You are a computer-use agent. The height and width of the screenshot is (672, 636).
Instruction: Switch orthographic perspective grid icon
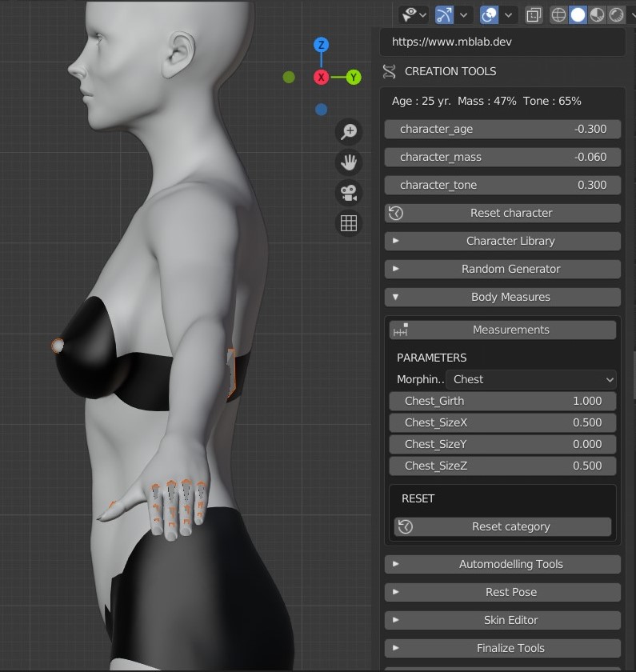349,223
